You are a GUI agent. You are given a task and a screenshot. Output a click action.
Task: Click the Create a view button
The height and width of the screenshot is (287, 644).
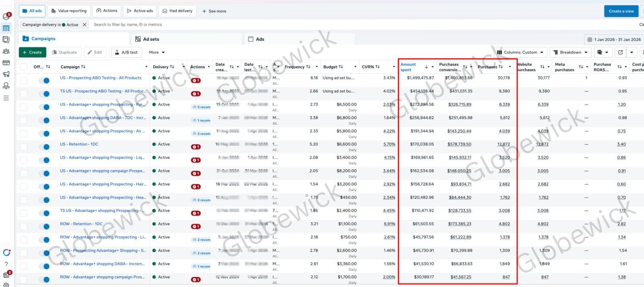coord(621,11)
